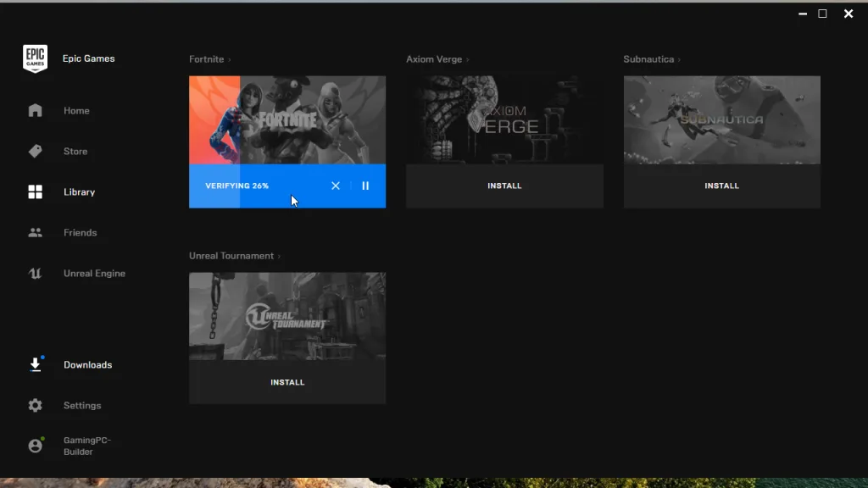Expand the chevron beside Subnautica title

pyautogui.click(x=679, y=60)
